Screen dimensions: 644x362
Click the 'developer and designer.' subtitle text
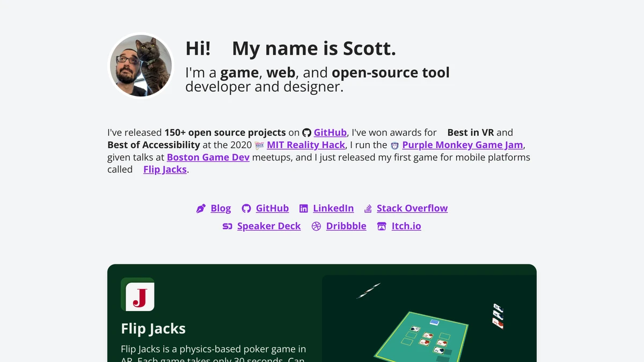tap(264, 86)
